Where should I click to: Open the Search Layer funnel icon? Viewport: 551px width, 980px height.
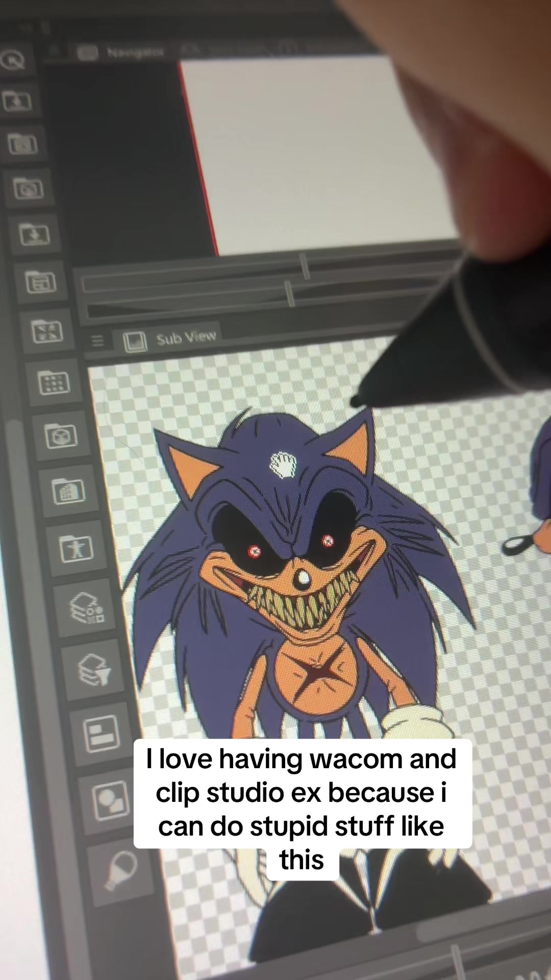tap(94, 670)
